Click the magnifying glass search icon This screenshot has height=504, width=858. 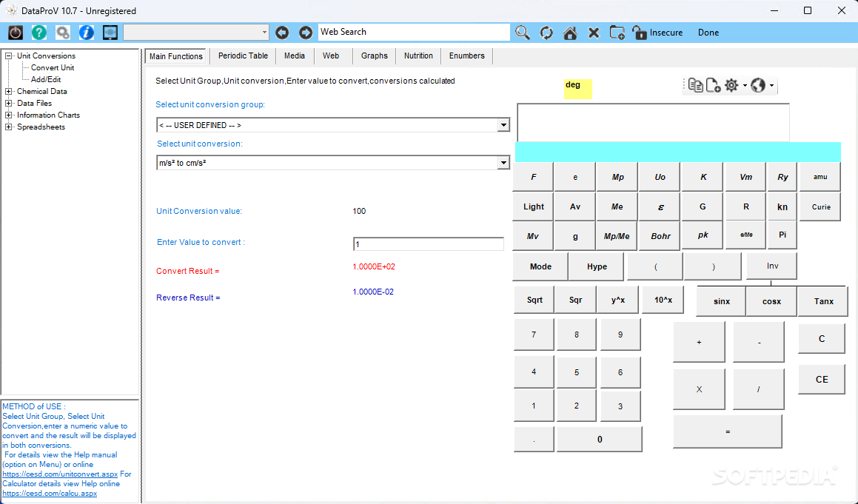coord(523,33)
